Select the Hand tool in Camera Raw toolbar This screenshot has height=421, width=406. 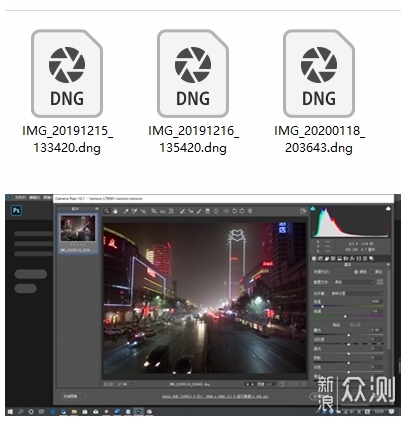click(116, 211)
